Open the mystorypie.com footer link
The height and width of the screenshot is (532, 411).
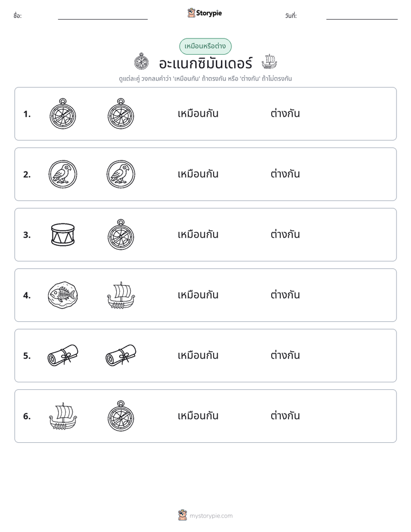(211, 516)
